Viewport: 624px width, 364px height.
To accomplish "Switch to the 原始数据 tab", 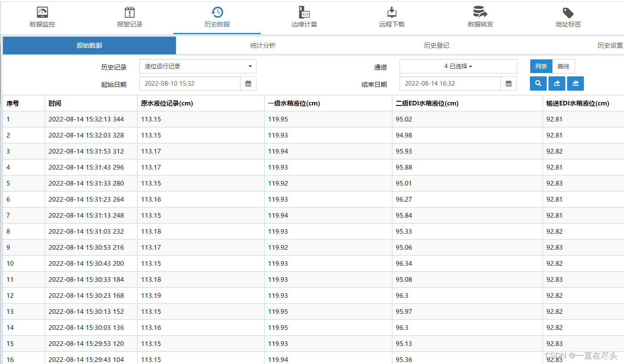I will click(89, 46).
